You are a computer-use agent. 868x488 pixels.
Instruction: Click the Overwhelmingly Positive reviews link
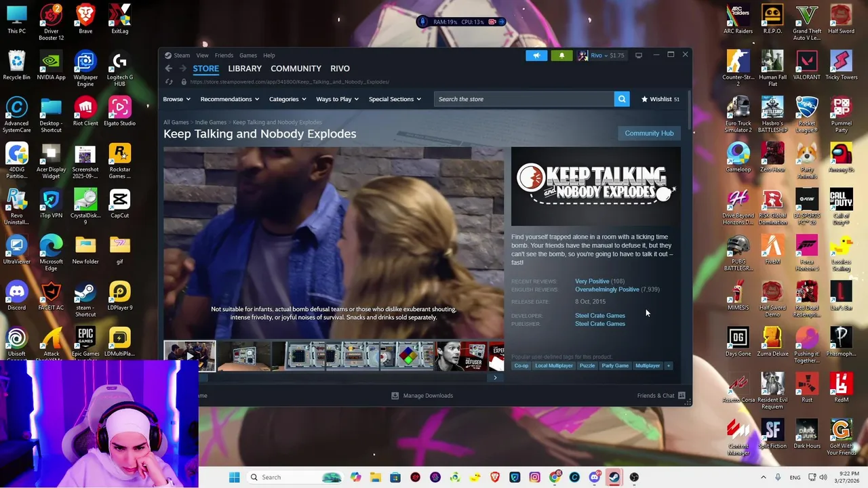607,289
